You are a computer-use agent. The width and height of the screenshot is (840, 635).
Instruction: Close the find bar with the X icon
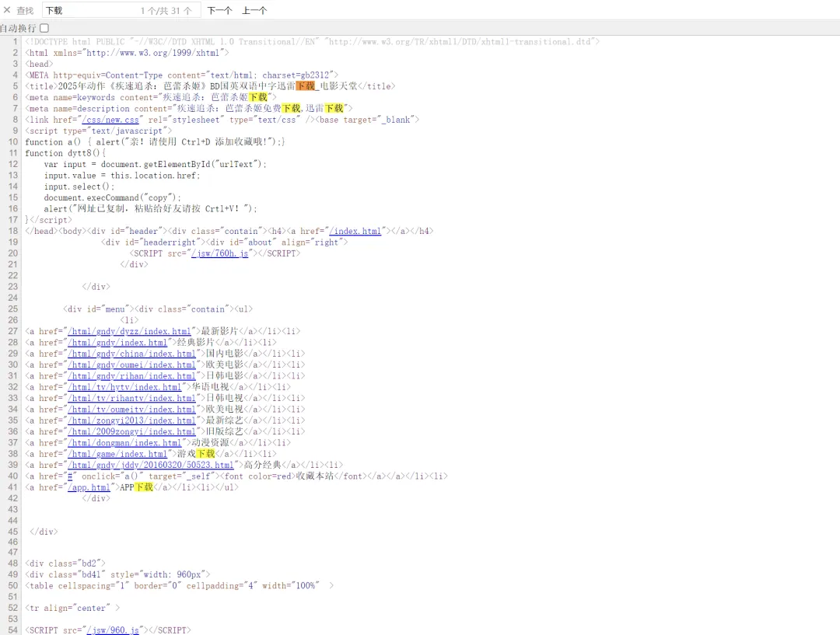7,10
